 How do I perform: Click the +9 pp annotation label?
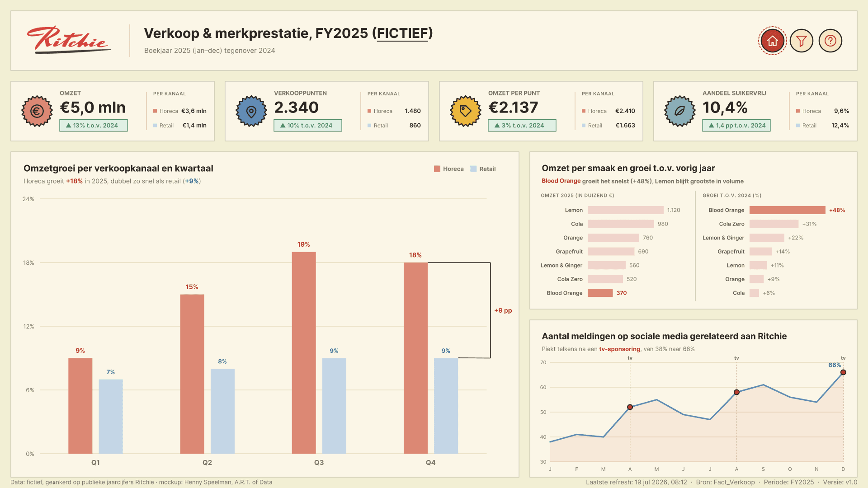click(x=503, y=310)
